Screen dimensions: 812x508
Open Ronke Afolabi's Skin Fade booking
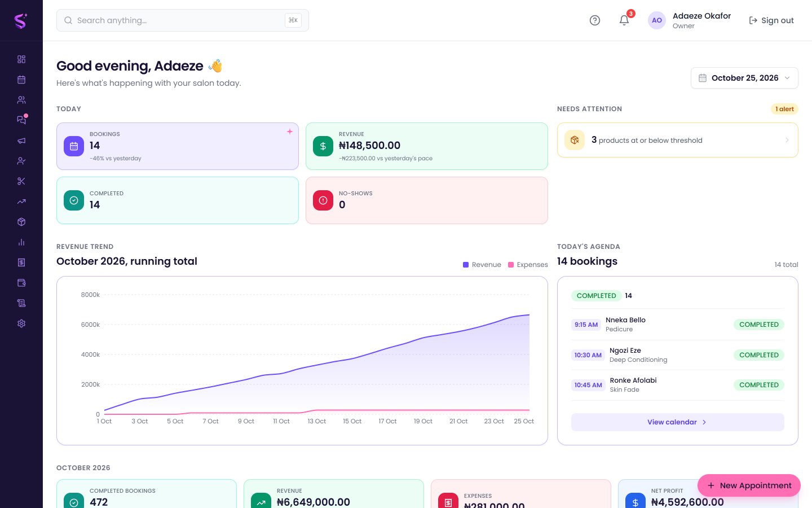tap(678, 385)
